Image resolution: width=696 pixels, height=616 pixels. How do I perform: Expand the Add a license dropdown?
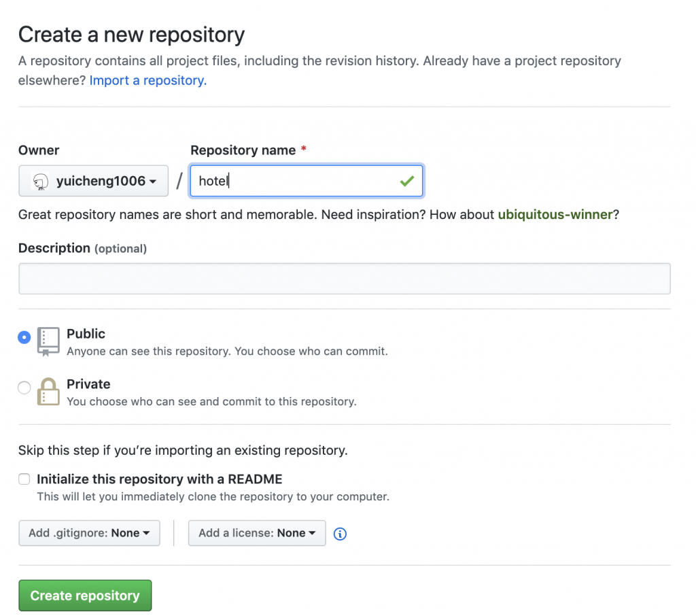coord(257,533)
